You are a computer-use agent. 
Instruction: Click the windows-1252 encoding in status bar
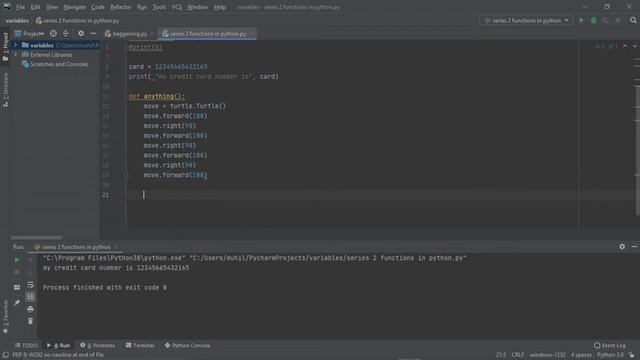pos(547,355)
